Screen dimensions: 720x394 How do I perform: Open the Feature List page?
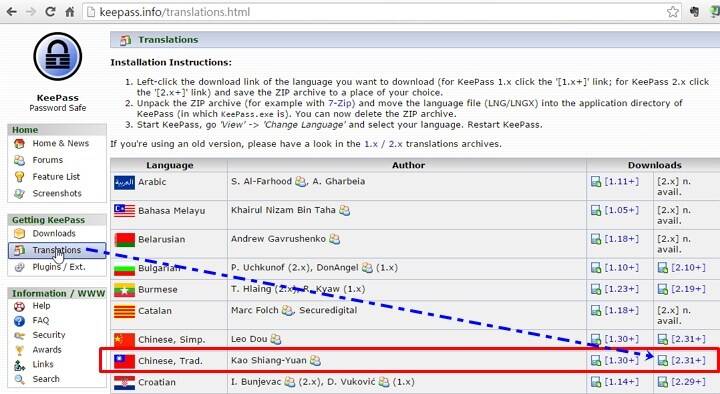pyautogui.click(x=56, y=177)
